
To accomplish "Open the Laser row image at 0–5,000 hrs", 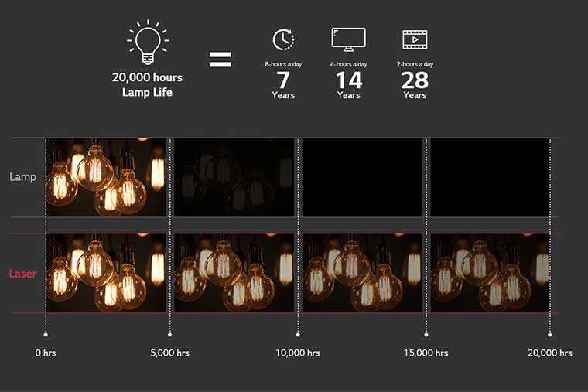I will pos(106,273).
